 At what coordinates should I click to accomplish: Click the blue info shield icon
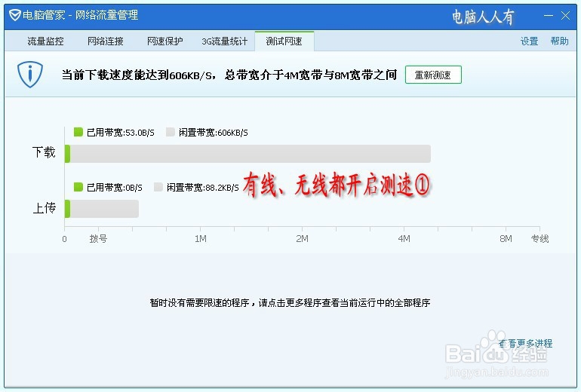click(30, 75)
